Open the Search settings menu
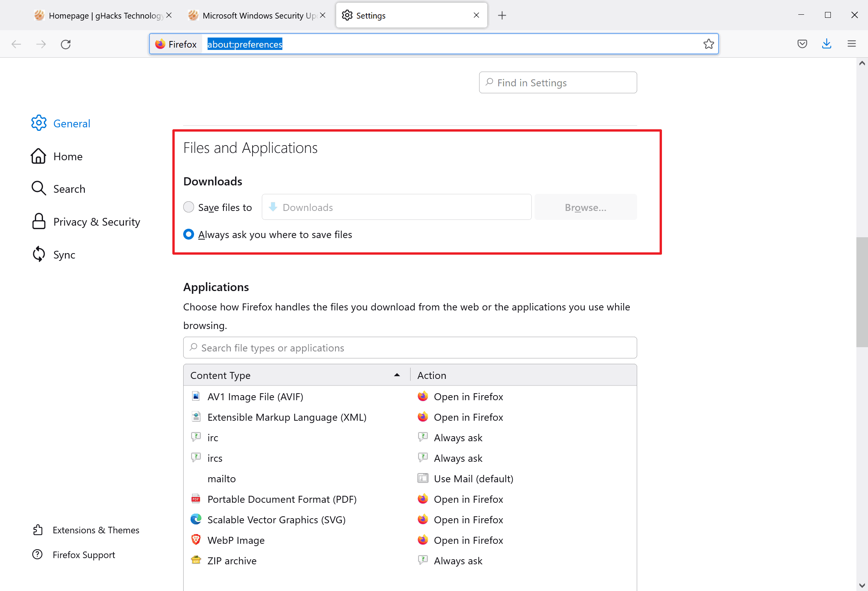 [x=69, y=189]
